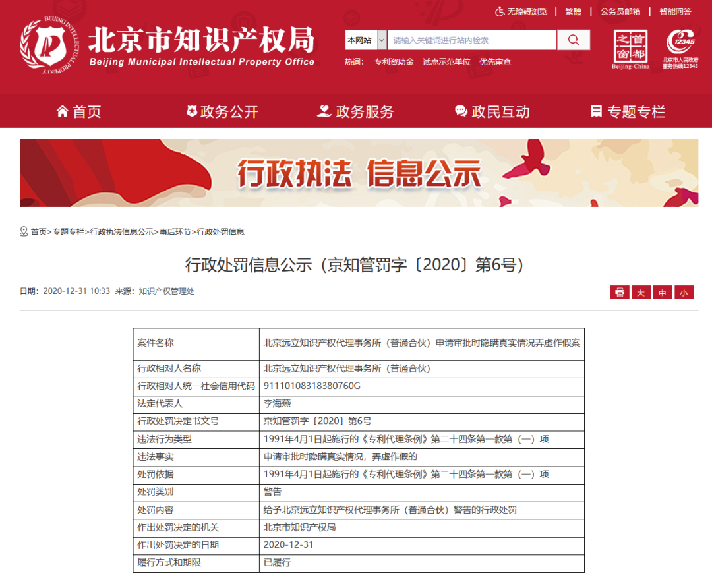The image size is (712, 588).
Task: Open the 首页 navigation menu item
Action: 78,111
